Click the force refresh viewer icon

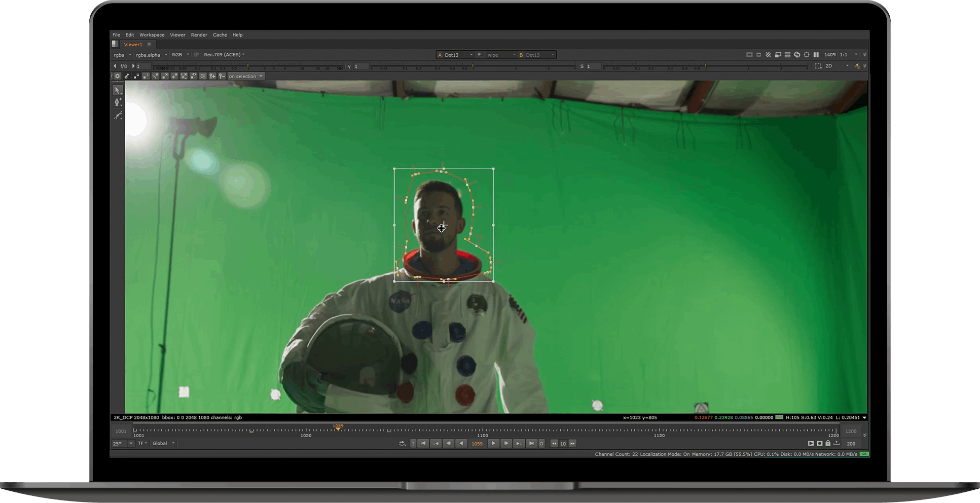pyautogui.click(x=797, y=55)
